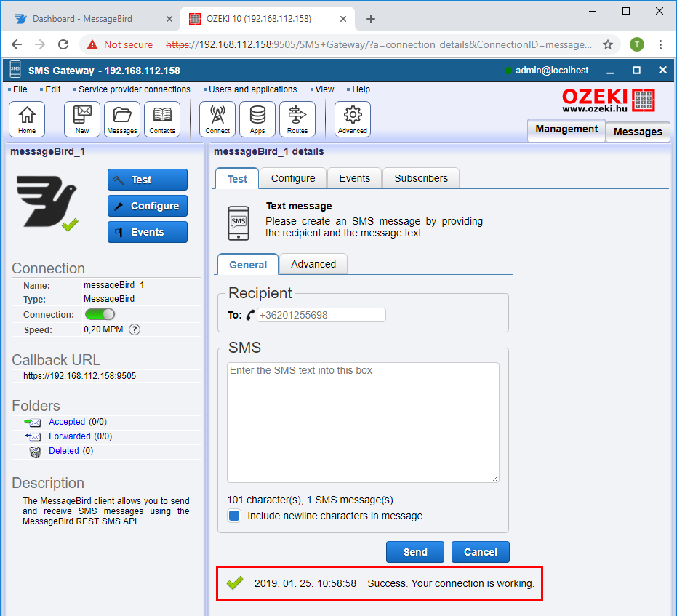This screenshot has width=677, height=616.
Task: Click the Not secure warning icon
Action: tap(92, 44)
